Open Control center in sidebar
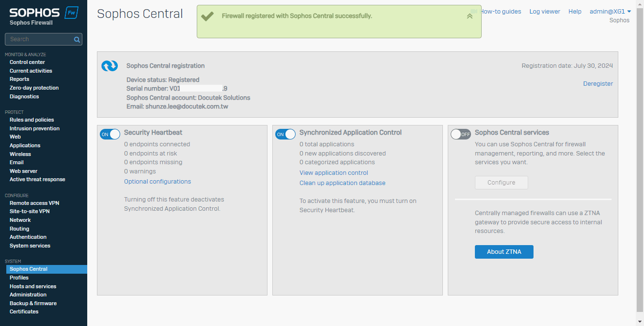 click(x=27, y=62)
